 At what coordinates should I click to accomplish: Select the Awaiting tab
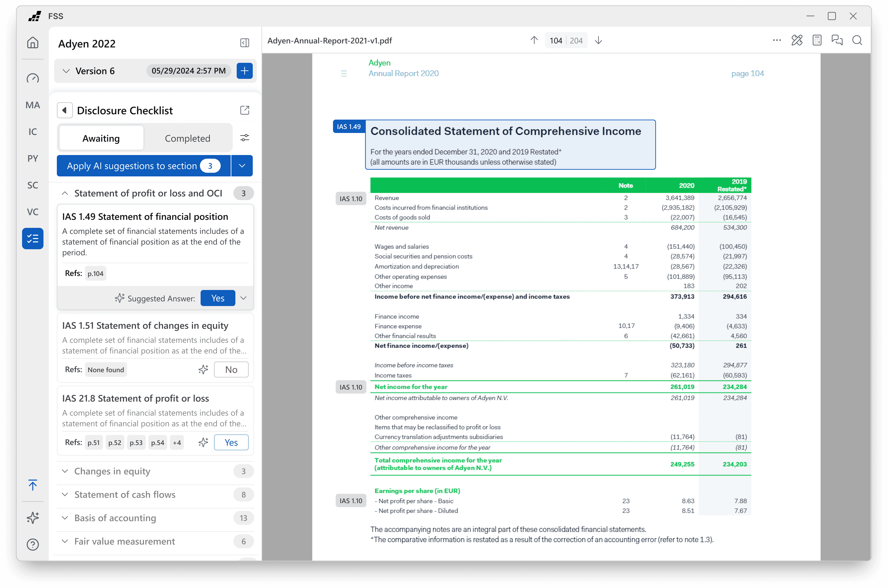click(101, 138)
